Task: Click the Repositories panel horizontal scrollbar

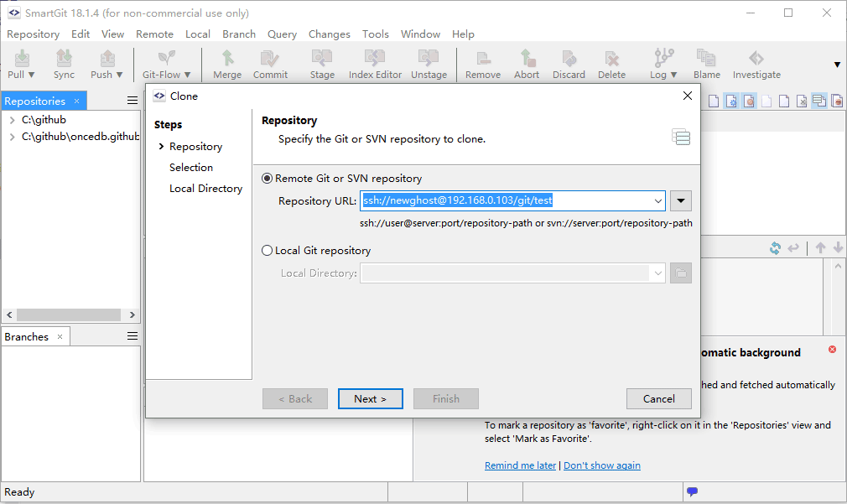Action: tap(70, 314)
